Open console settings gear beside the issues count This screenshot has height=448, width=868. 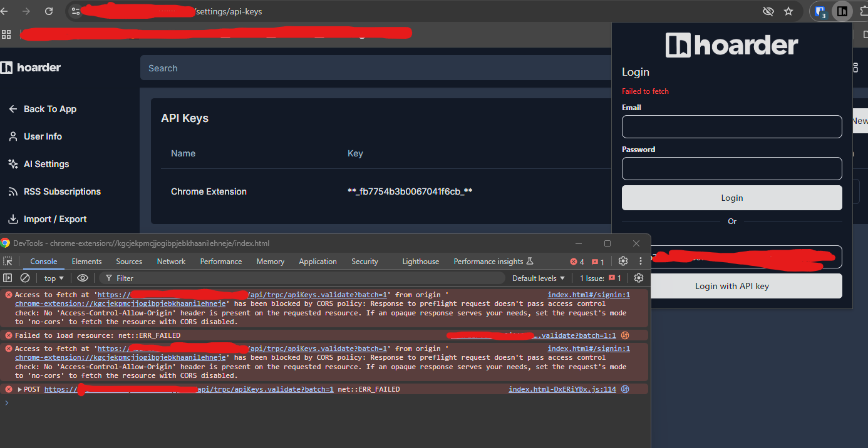639,278
